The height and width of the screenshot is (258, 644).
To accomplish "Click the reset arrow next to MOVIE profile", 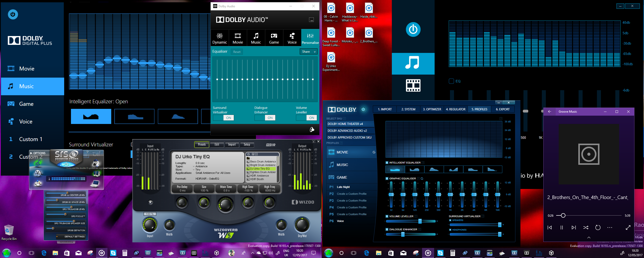I will click(374, 152).
